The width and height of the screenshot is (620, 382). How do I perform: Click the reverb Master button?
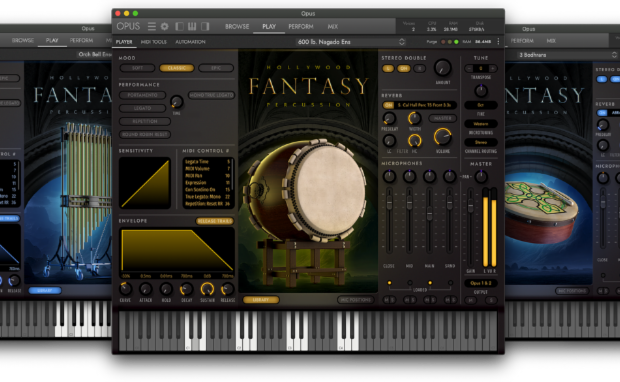click(x=442, y=118)
